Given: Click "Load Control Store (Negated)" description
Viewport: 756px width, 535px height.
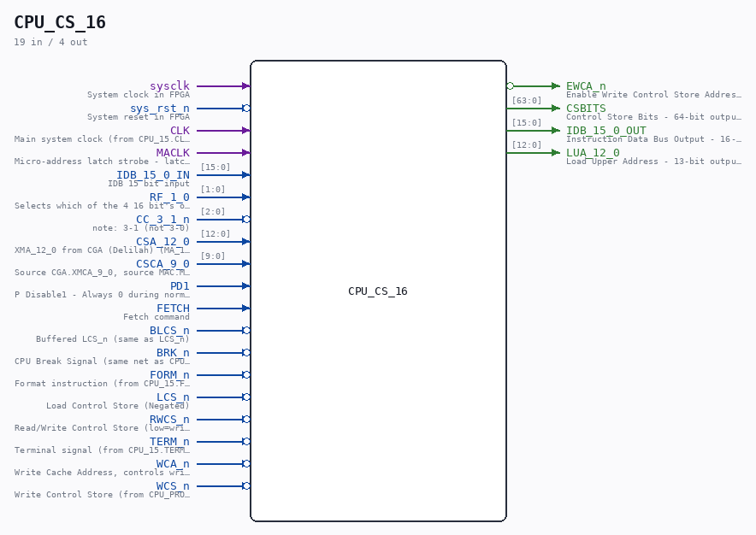Looking at the screenshot, I should click(118, 405).
